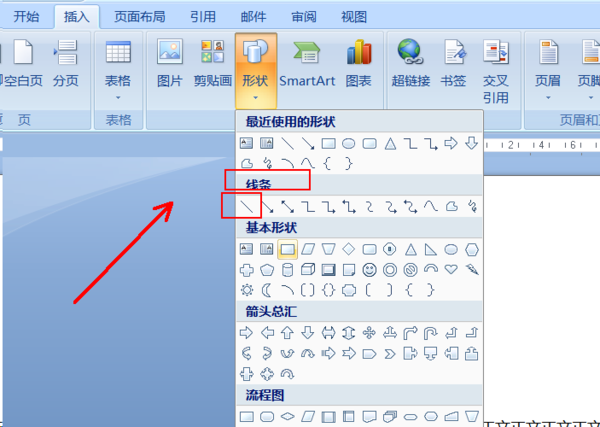Pick the smiley face basic shape

pyautogui.click(x=369, y=270)
